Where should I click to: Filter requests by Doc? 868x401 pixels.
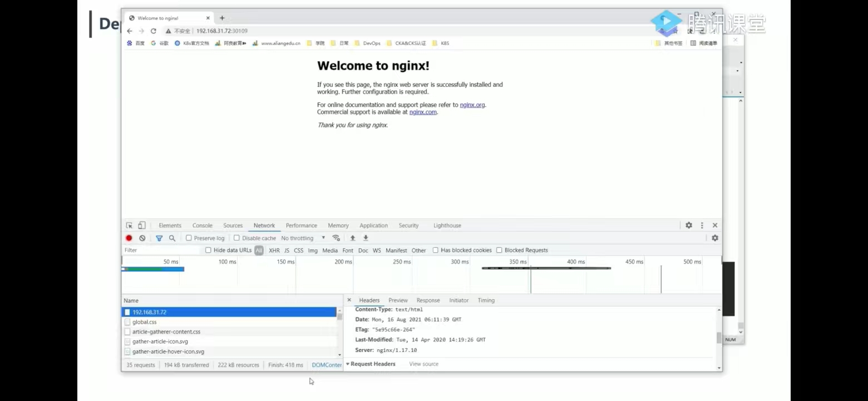(363, 251)
